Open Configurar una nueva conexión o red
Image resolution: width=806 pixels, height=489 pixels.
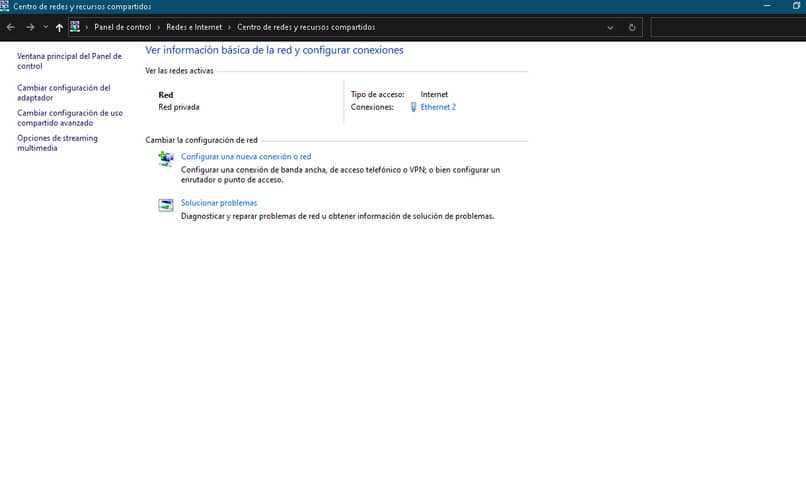tap(245, 157)
